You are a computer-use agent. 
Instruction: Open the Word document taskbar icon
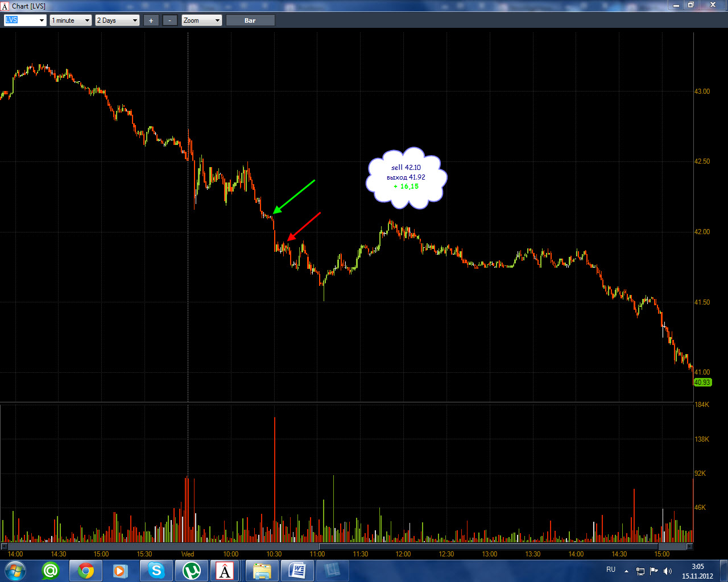297,571
